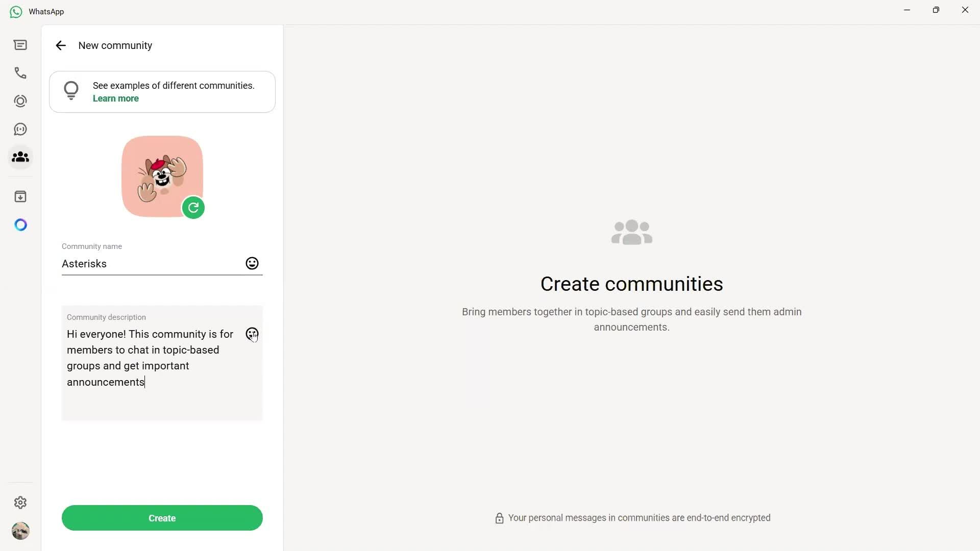Open emoji picker for community description

pos(251,334)
